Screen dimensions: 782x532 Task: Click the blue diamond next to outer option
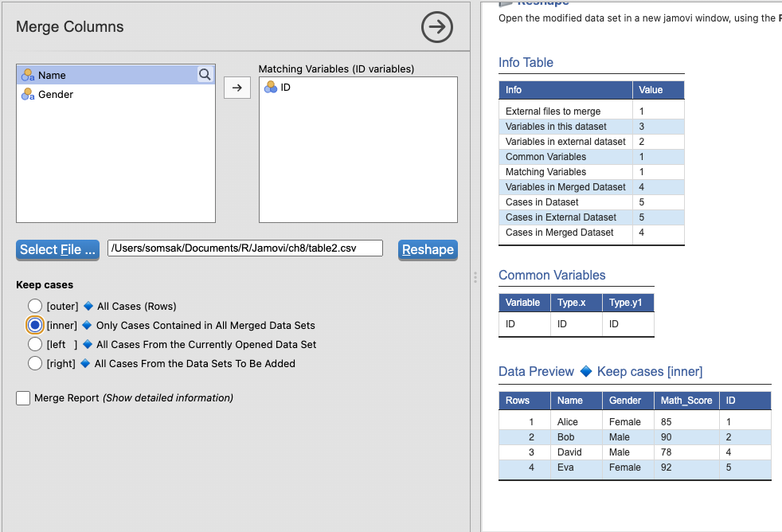(x=88, y=307)
